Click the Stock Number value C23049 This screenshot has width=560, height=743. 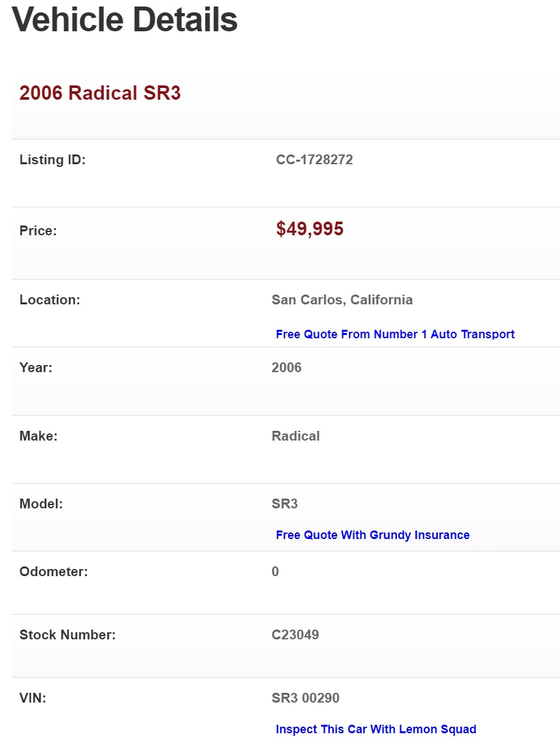point(295,635)
